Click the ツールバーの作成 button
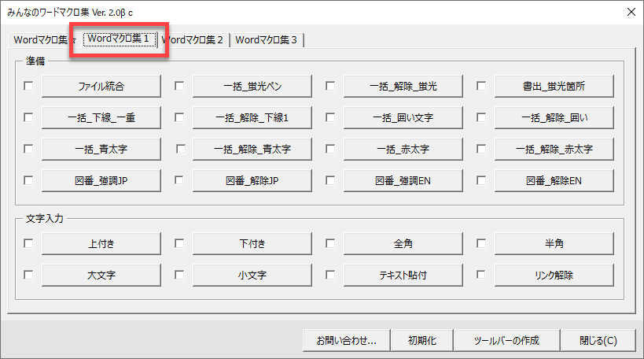This screenshot has width=644, height=359. [506, 341]
